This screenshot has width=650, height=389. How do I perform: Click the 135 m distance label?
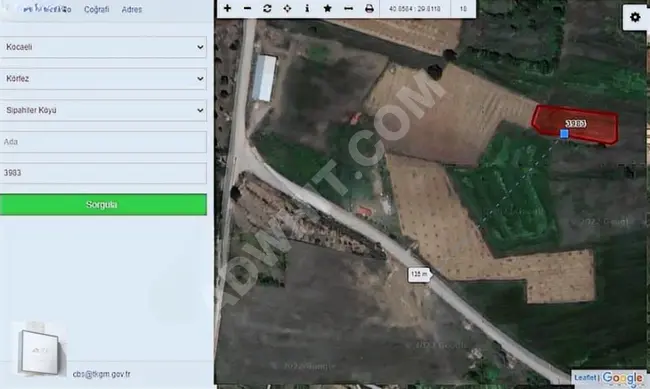(x=419, y=274)
